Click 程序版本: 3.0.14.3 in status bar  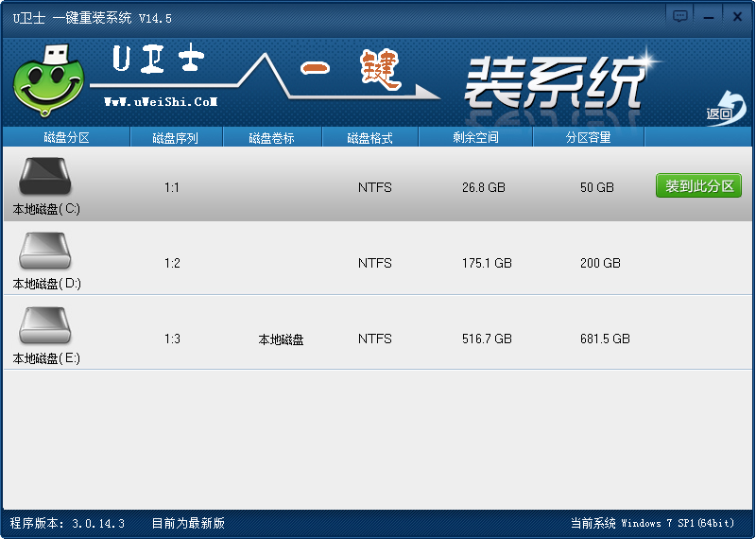click(67, 523)
